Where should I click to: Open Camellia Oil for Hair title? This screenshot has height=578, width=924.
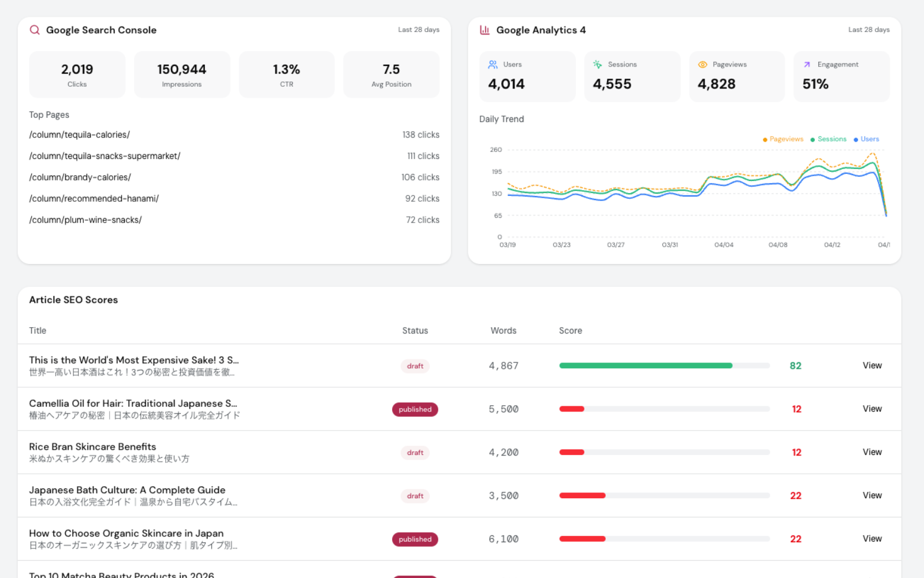point(133,403)
